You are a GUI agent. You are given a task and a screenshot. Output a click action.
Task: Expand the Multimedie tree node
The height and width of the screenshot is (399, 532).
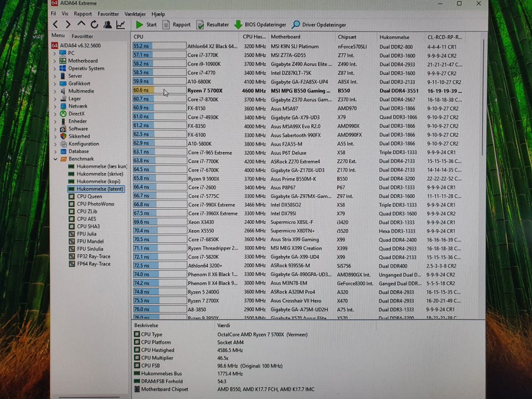(x=55, y=91)
